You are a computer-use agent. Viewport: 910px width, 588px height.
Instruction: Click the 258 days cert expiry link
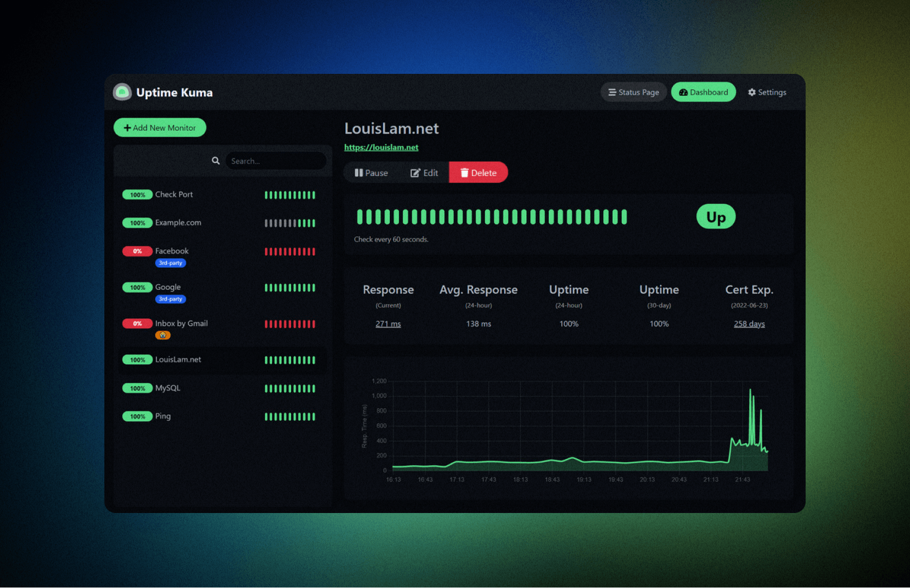pyautogui.click(x=749, y=324)
